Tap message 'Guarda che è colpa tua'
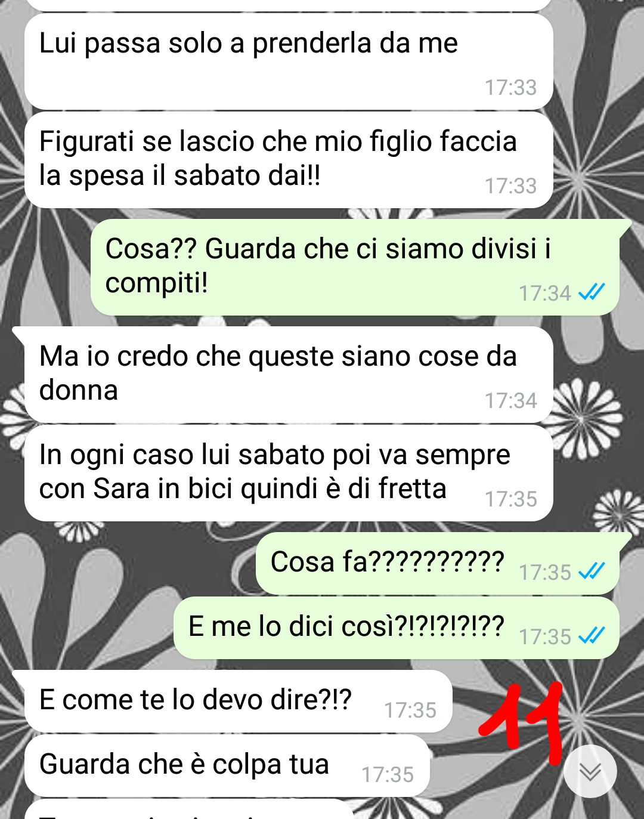Screen dimensions: 644x819 coord(227,765)
